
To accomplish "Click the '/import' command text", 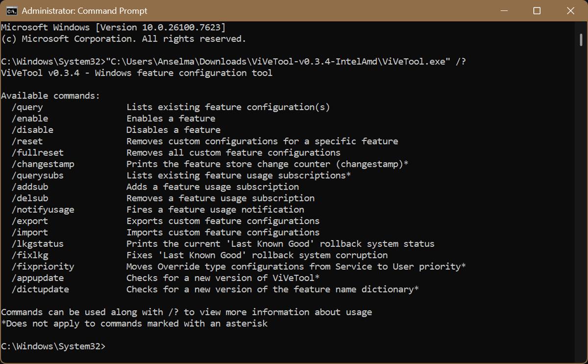I will (x=30, y=232).
